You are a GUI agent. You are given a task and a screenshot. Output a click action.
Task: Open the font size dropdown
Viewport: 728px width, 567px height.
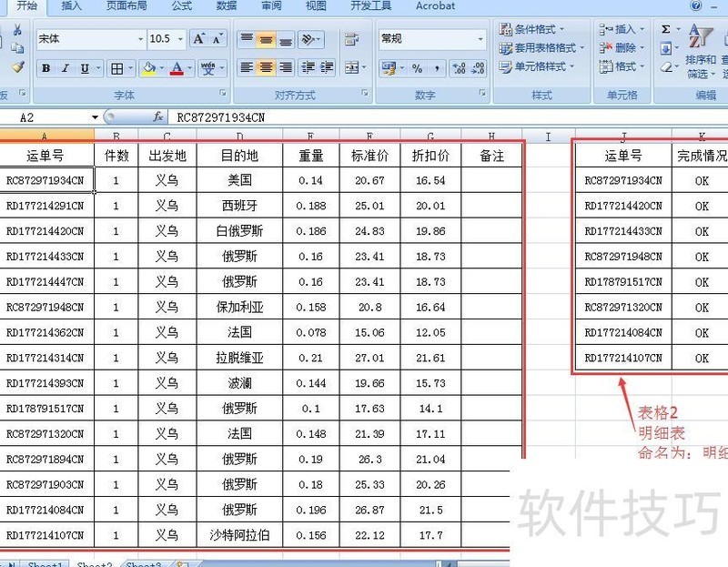178,39
